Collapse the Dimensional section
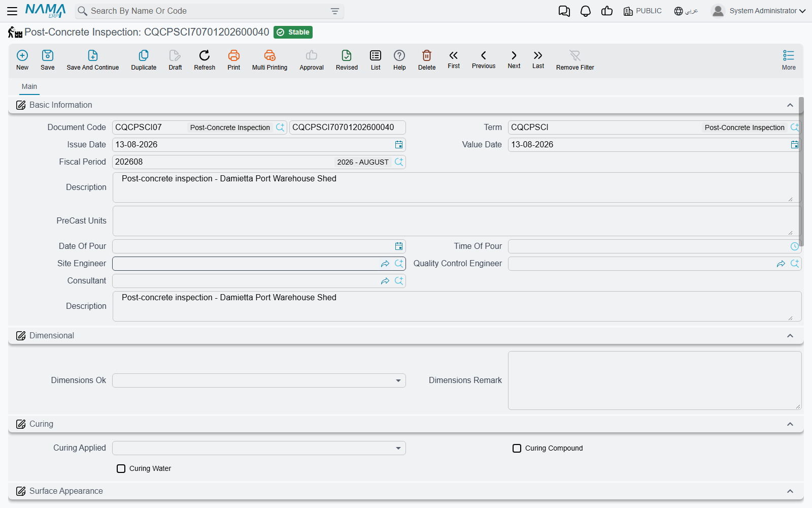 [x=790, y=336]
